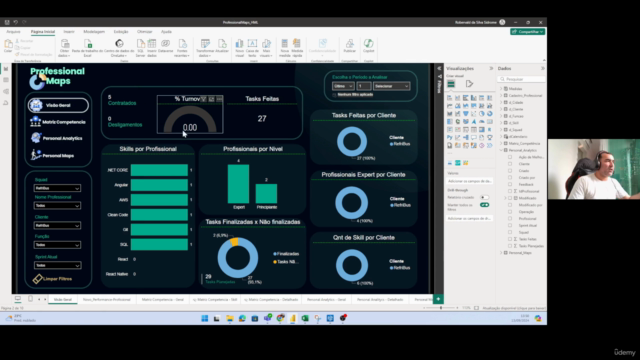Click the SQL Server ribbon icon
640x360 pixels.
140,48
